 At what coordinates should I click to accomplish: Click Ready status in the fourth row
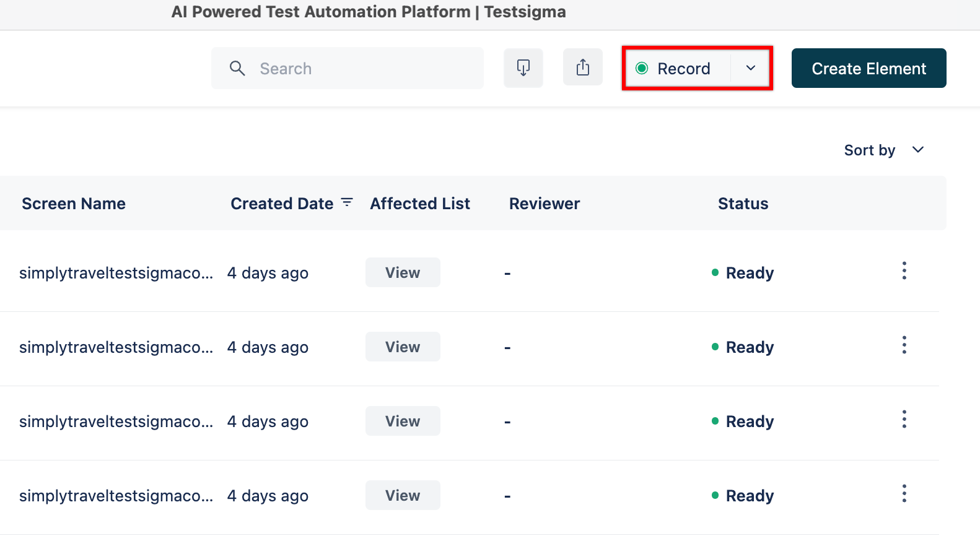pyautogui.click(x=743, y=496)
